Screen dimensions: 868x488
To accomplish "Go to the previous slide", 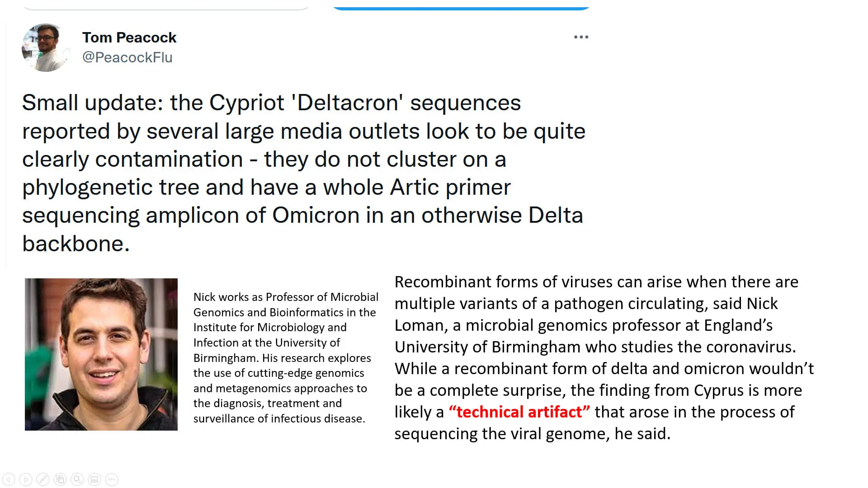I will (x=9, y=479).
